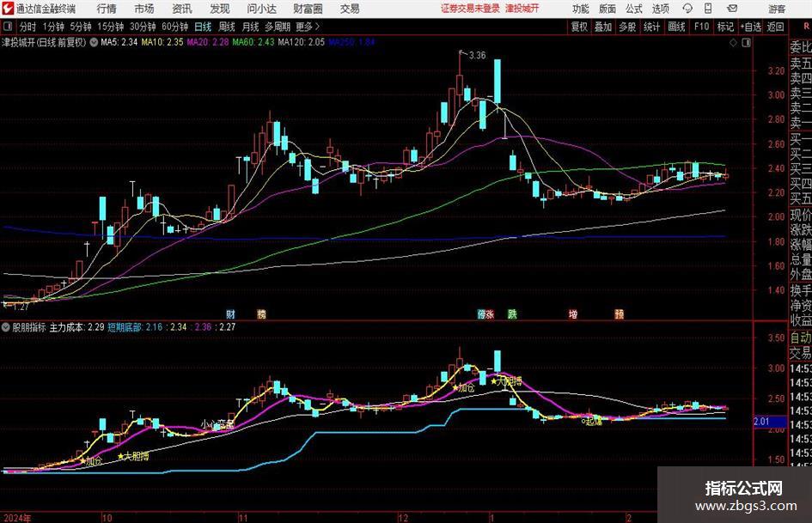Click the 小心变盘 warning label in the indicator

217,424
